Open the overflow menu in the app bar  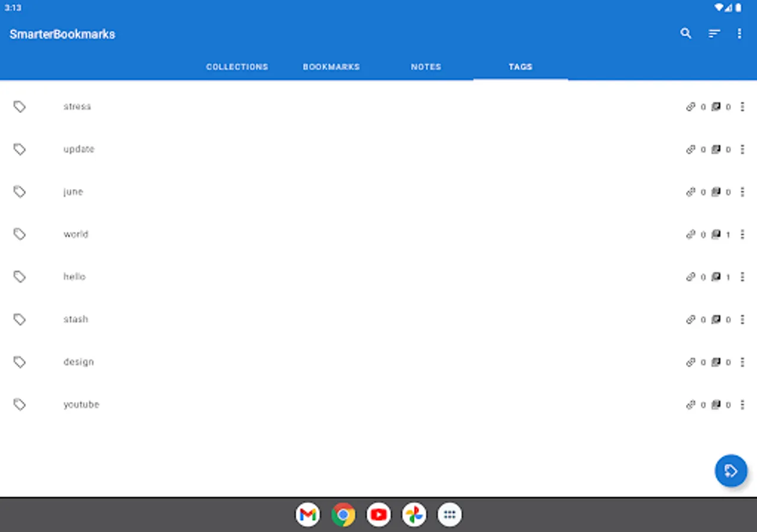point(739,34)
